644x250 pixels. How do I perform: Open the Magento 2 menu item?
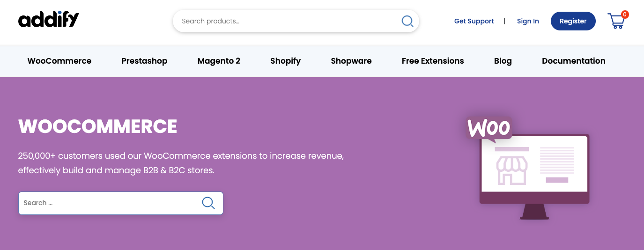pos(219,61)
